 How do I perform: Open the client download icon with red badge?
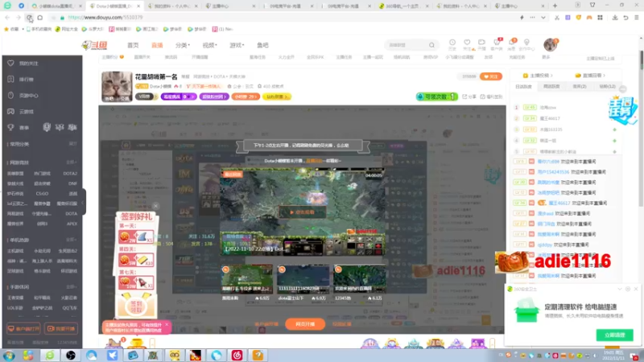[497, 44]
